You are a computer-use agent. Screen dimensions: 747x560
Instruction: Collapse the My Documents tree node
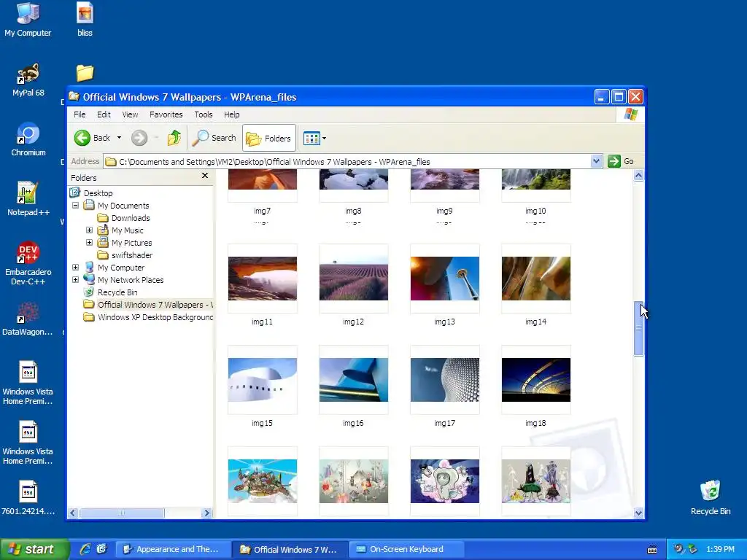pyautogui.click(x=75, y=205)
